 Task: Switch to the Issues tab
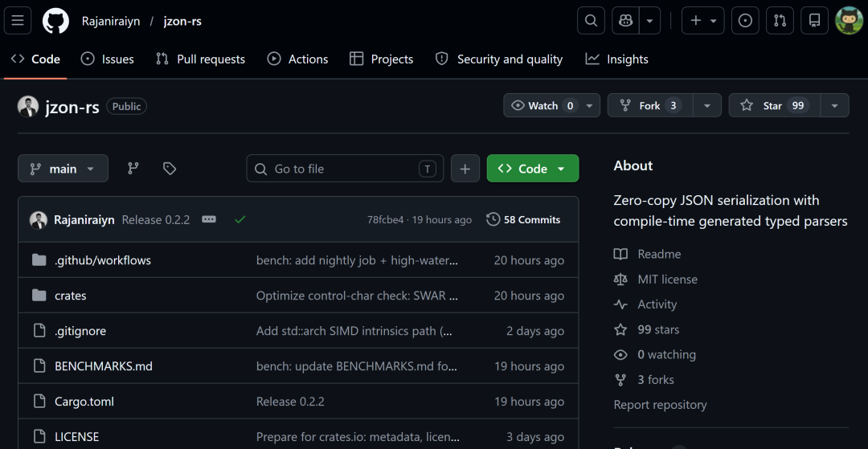tap(108, 59)
